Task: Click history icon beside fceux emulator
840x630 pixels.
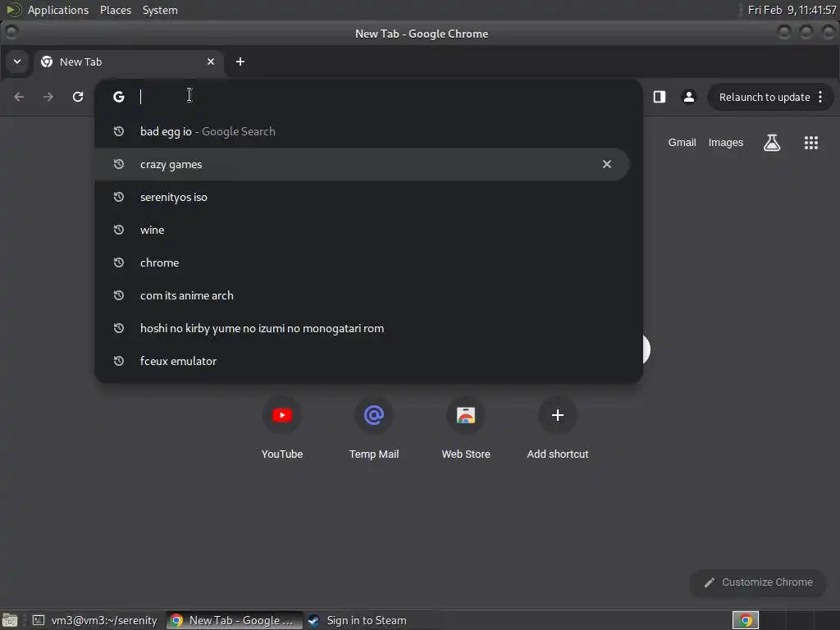Action: pyautogui.click(x=119, y=361)
